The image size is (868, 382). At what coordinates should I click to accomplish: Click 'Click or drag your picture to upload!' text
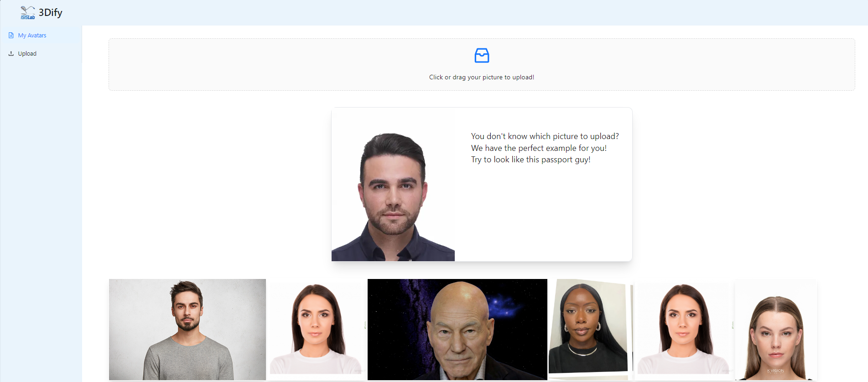(482, 77)
